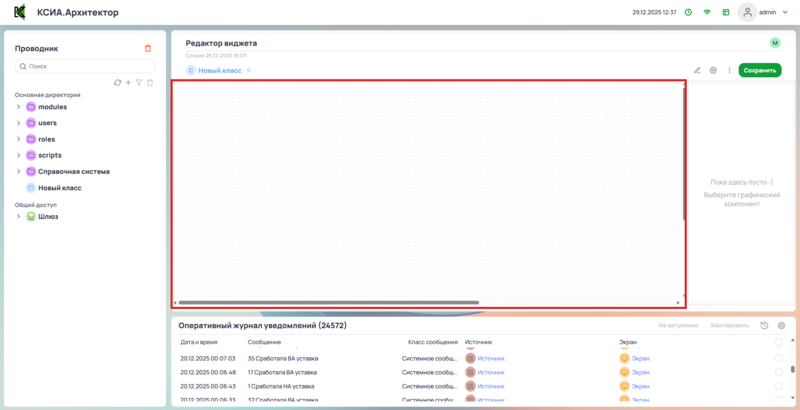Click the pencil edit icon in widget editor
Screen dimensions: 800x410
tap(697, 71)
